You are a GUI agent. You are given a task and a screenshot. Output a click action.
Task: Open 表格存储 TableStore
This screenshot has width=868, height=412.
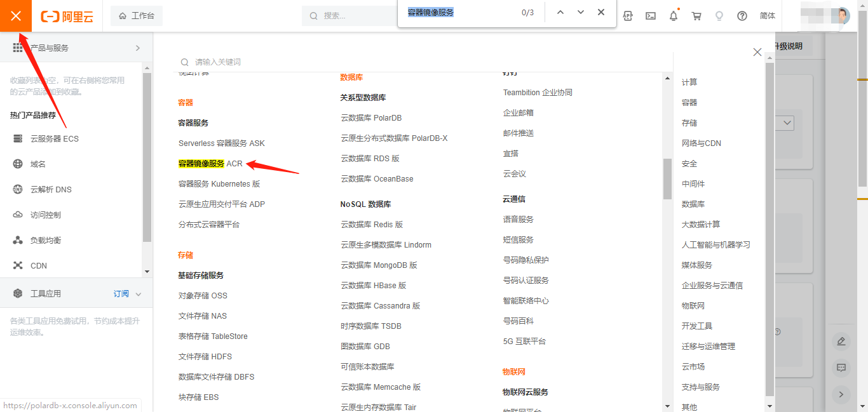213,336
